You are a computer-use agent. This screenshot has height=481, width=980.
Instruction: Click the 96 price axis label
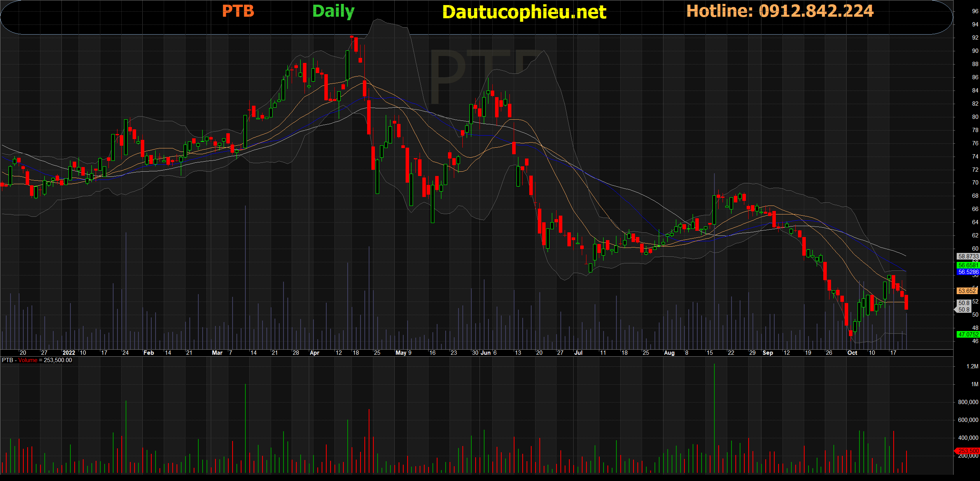click(x=975, y=11)
